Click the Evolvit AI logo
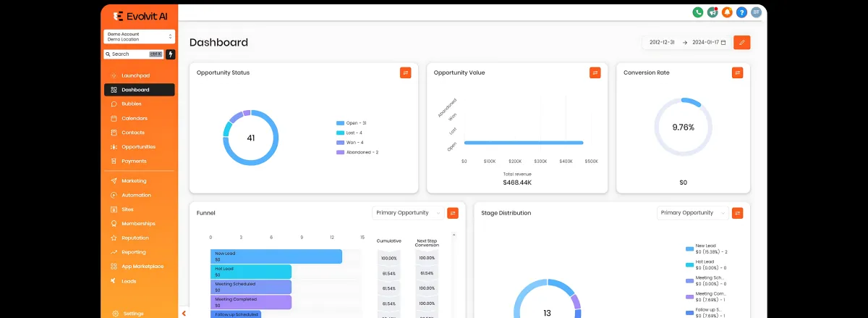The height and width of the screenshot is (318, 868). coord(140,16)
